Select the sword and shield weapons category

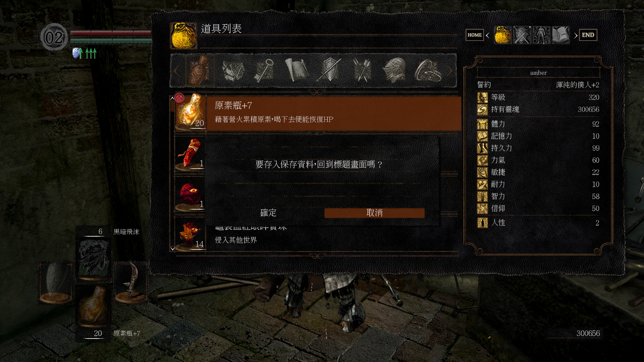(x=329, y=70)
